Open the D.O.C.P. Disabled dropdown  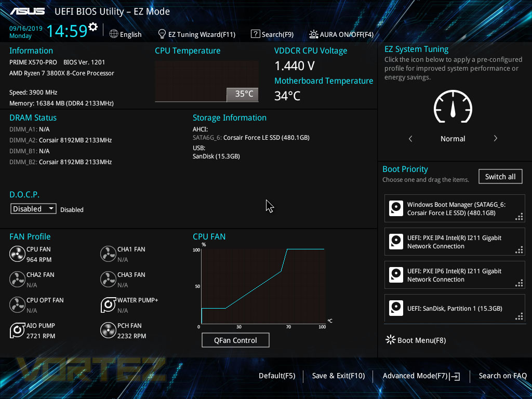[33, 209]
